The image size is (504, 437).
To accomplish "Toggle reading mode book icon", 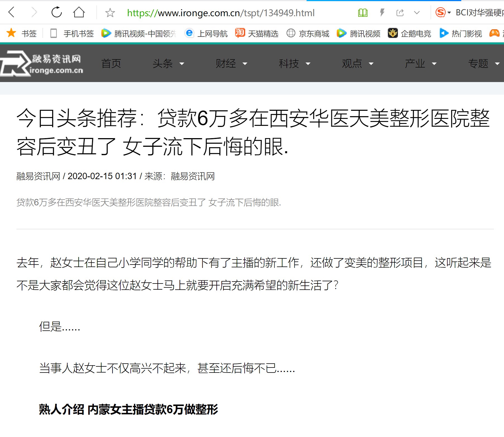I will pos(363,13).
